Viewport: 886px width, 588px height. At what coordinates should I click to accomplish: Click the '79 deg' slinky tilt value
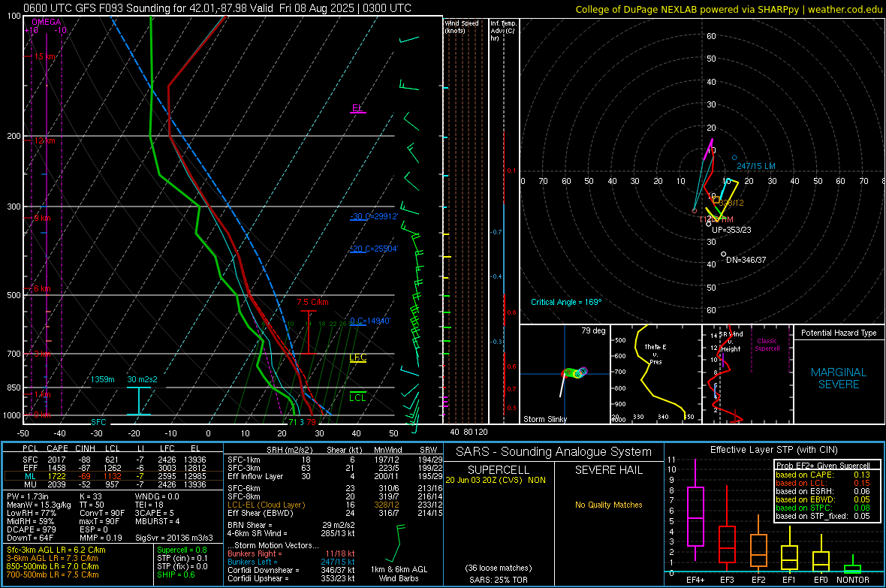(x=593, y=330)
